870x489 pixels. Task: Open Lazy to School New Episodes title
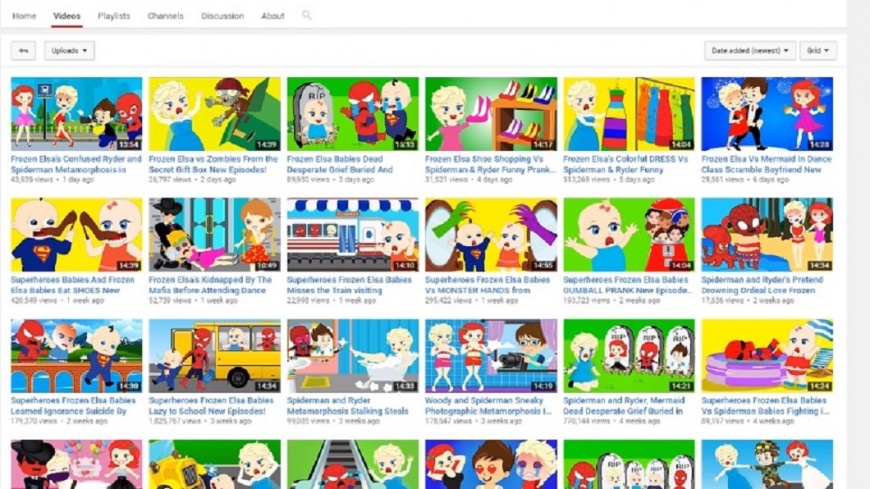click(x=211, y=406)
